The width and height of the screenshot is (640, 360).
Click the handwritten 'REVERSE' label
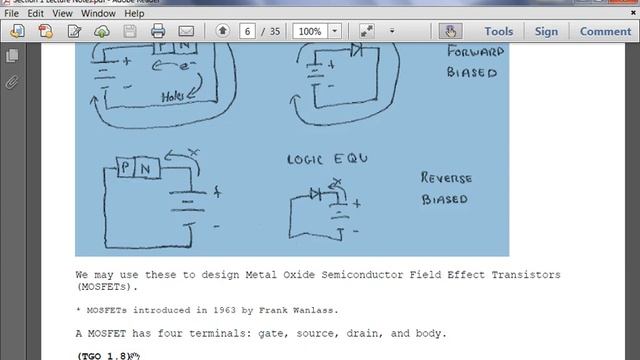pos(446,178)
